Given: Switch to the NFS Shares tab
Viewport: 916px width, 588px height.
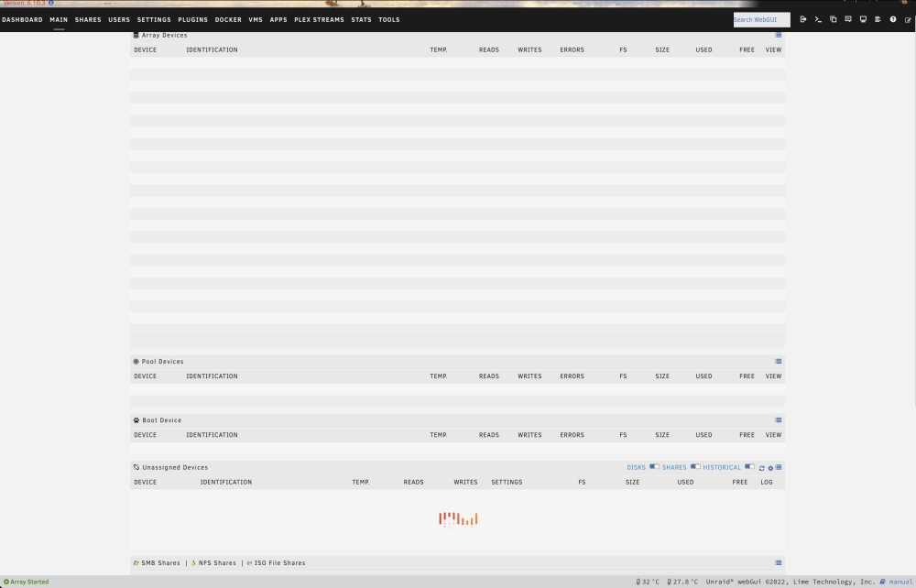Looking at the screenshot, I should tap(217, 563).
